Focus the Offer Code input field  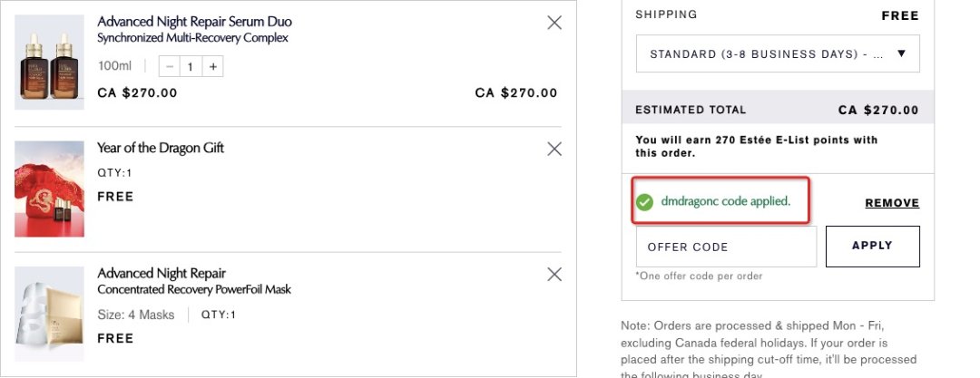tap(726, 247)
